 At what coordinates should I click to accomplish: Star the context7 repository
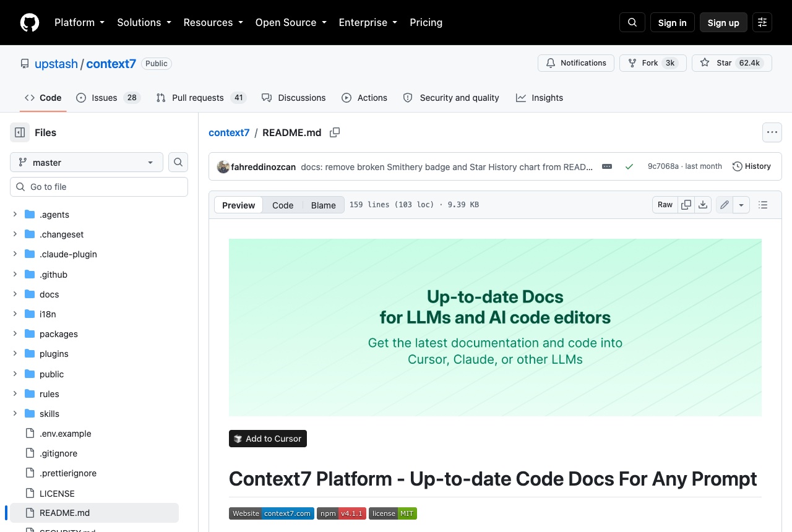click(732, 63)
